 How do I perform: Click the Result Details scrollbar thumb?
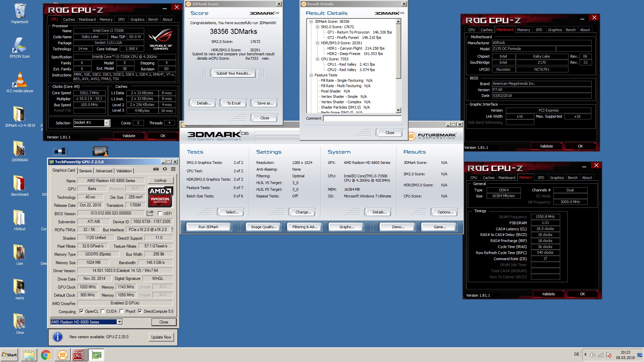(x=398, y=51)
